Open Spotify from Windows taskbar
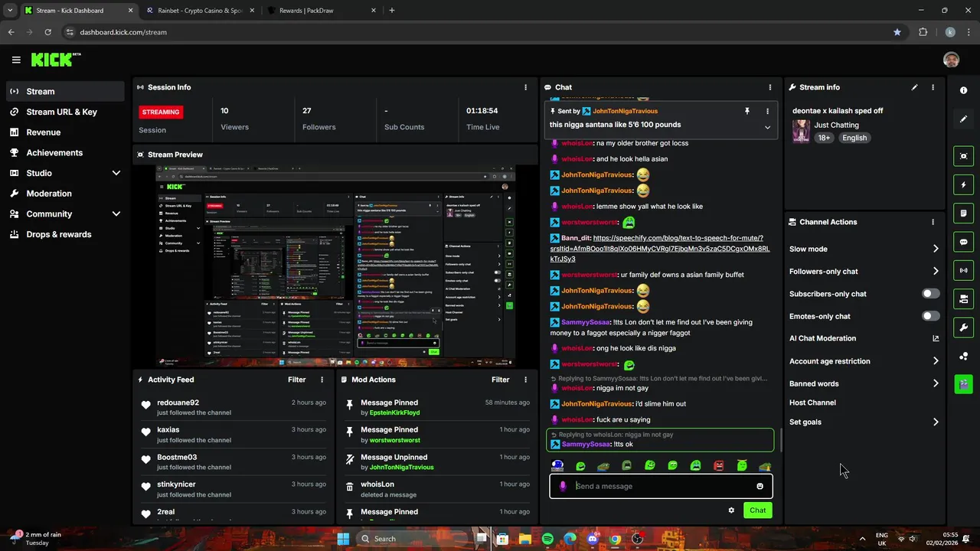Screen dimensions: 980x551 tap(547, 539)
